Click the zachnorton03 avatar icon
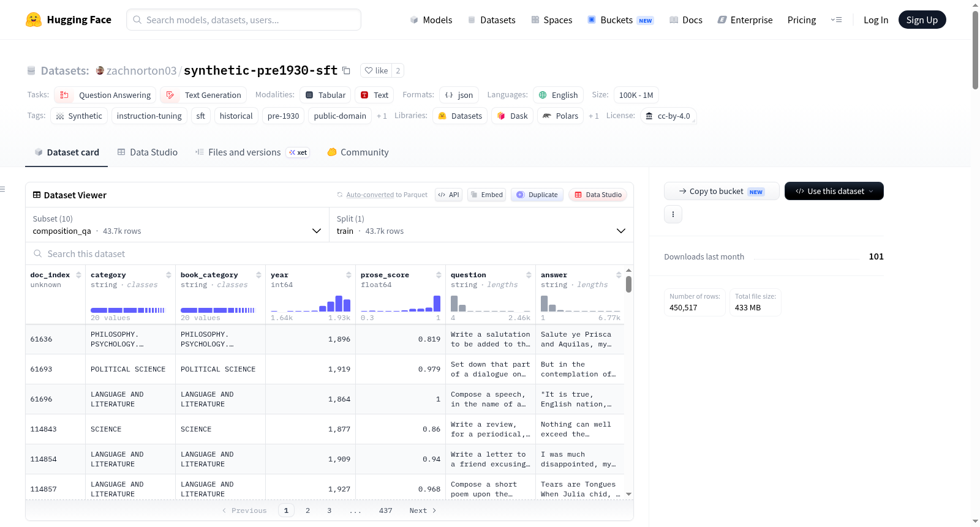The width and height of the screenshot is (980, 527). click(100, 70)
